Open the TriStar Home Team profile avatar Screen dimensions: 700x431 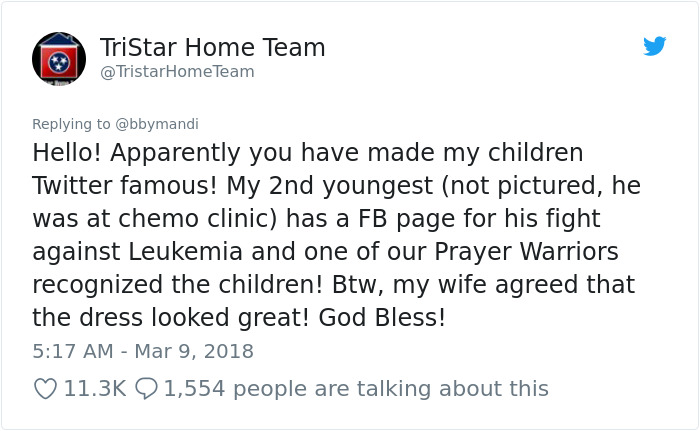(59, 58)
